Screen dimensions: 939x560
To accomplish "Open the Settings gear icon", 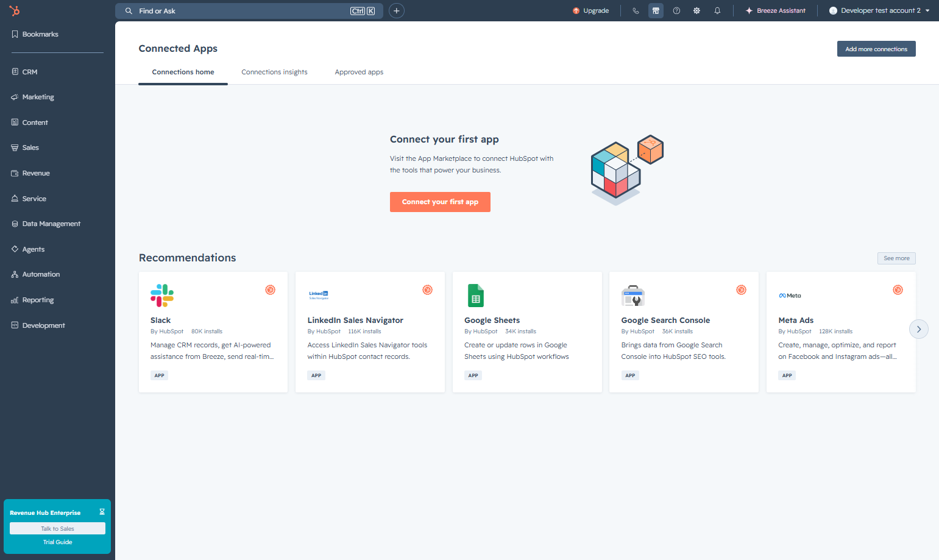I will [x=696, y=10].
